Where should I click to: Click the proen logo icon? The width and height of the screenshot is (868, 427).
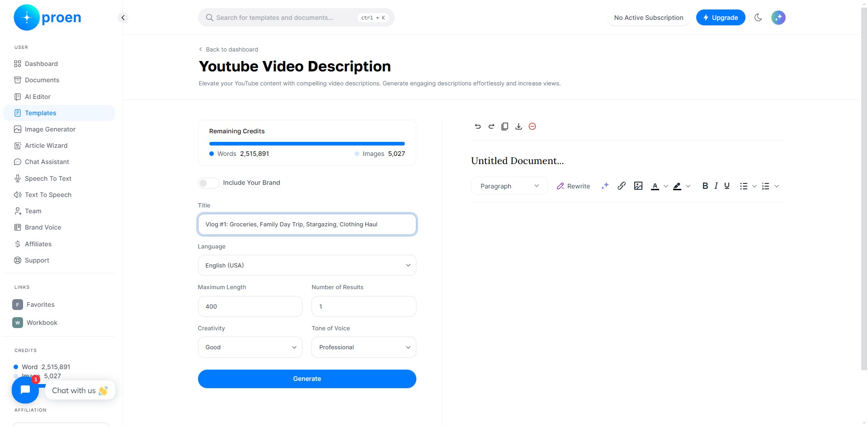(x=27, y=18)
